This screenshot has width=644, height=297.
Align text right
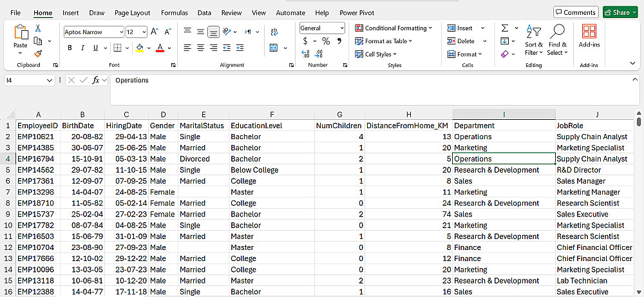click(x=213, y=48)
